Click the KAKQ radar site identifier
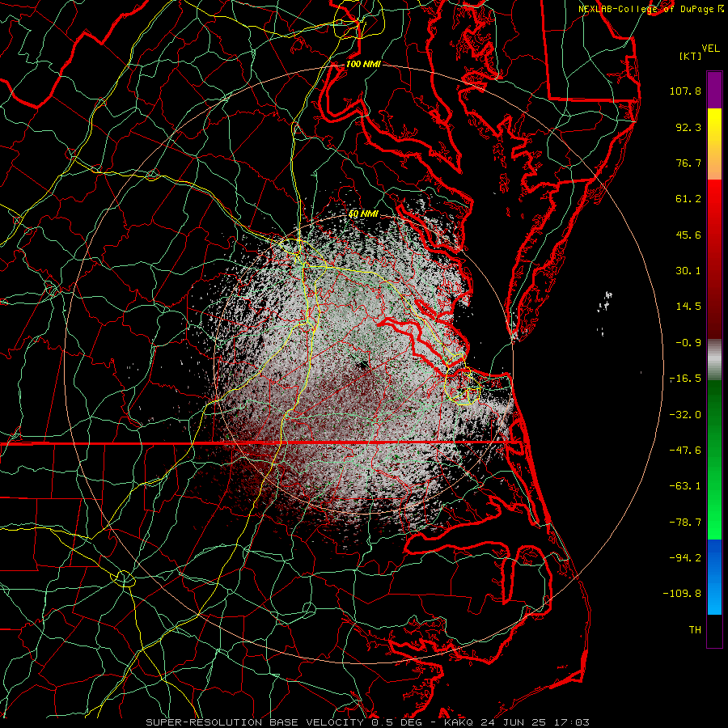This screenshot has height=728, width=728. pyautogui.click(x=459, y=722)
